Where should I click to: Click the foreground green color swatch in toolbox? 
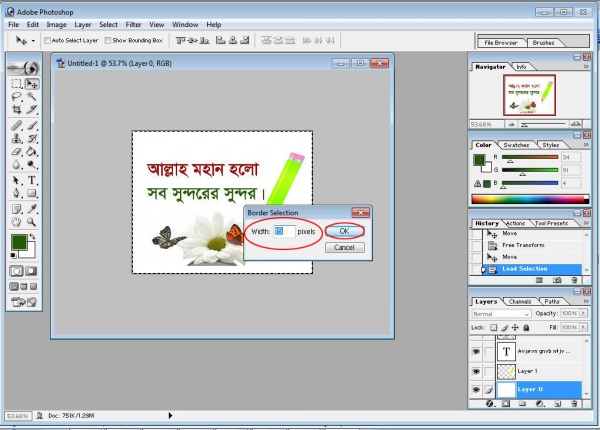[19, 242]
